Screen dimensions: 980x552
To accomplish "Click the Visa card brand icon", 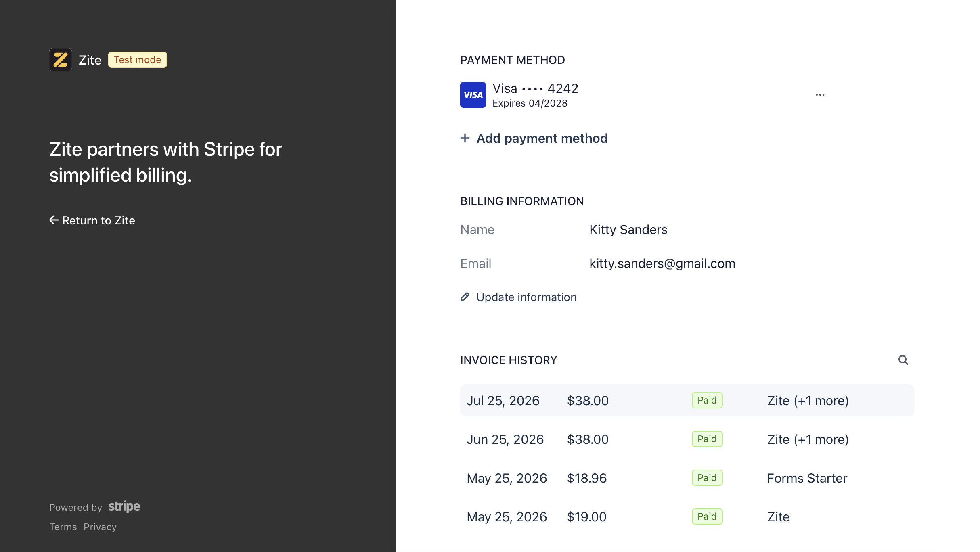I will click(x=473, y=95).
